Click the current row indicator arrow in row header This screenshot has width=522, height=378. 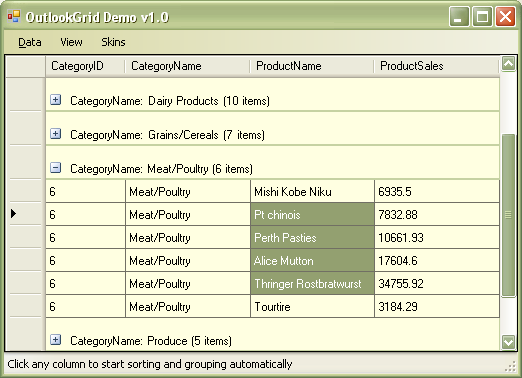click(x=13, y=214)
